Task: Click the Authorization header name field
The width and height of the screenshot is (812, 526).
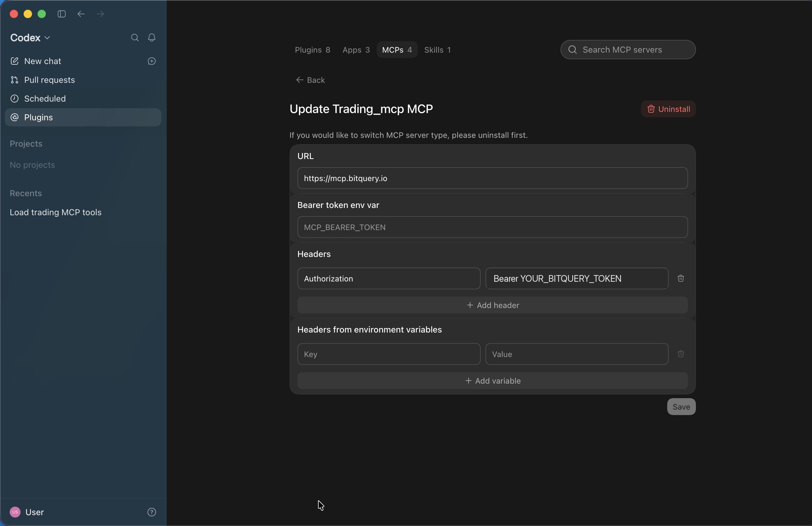Action: coord(388,278)
